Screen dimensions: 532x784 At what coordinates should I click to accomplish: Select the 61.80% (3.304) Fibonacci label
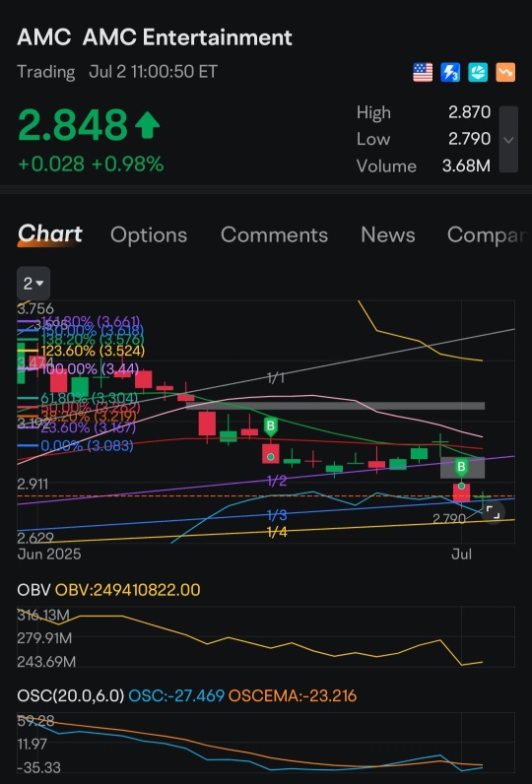[x=89, y=398]
